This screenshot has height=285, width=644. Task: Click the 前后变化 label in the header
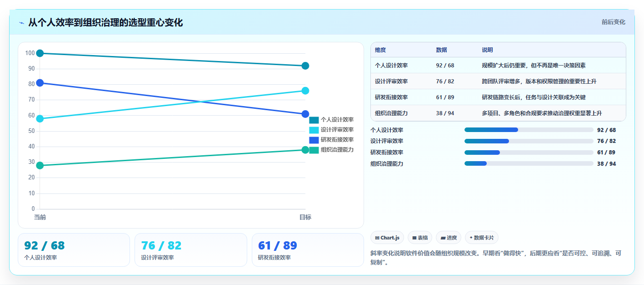point(613,22)
